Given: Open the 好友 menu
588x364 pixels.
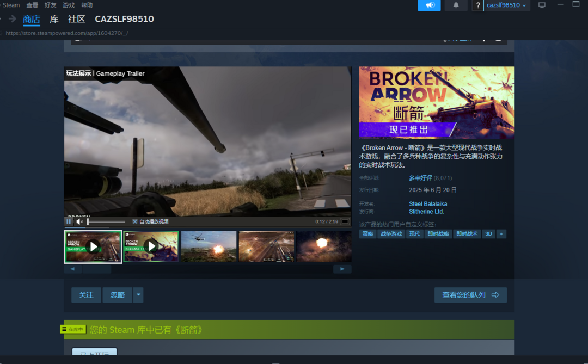Looking at the screenshot, I should 50,5.
